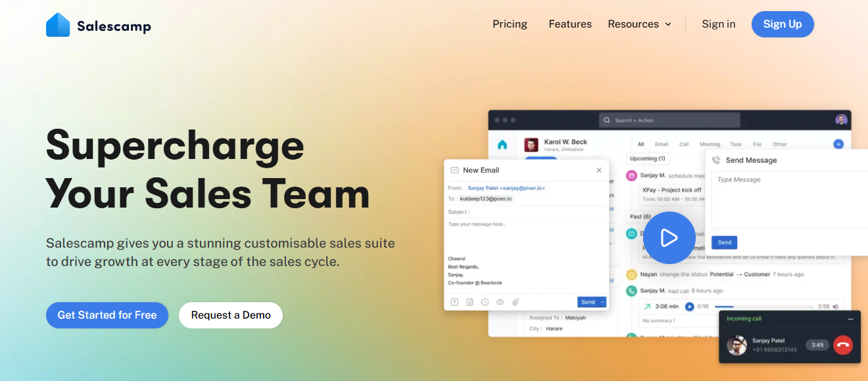Click Send in the Send Message panel
This screenshot has height=381, width=868.
pyautogui.click(x=724, y=242)
